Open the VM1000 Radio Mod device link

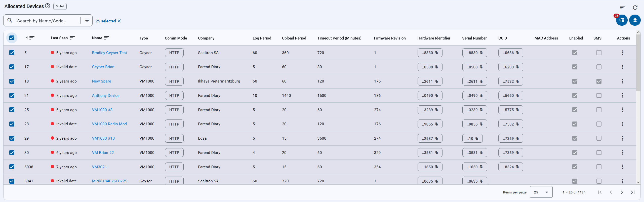(109, 124)
